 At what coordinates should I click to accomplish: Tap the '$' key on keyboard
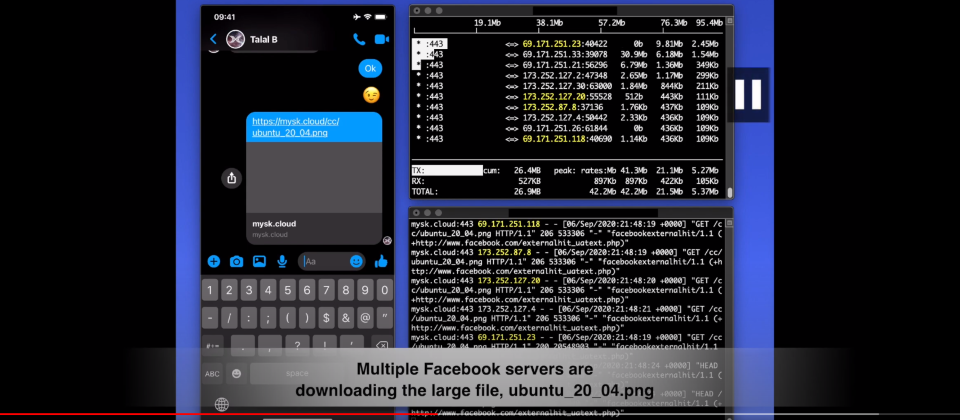326,318
